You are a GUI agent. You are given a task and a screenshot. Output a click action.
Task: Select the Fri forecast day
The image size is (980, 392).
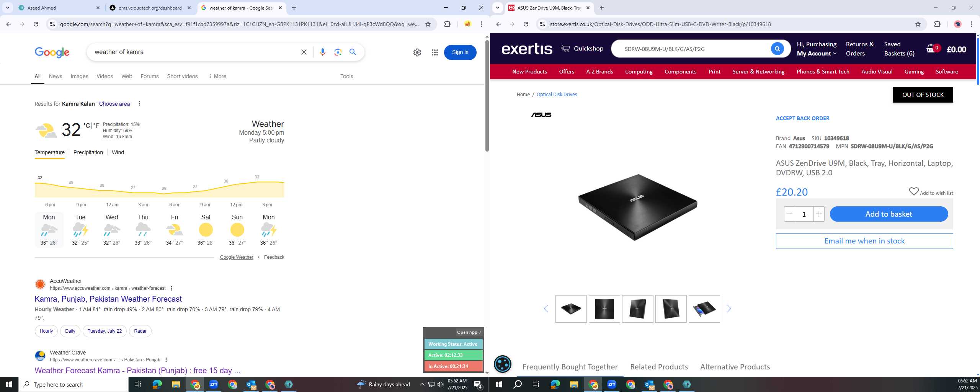[x=174, y=229]
